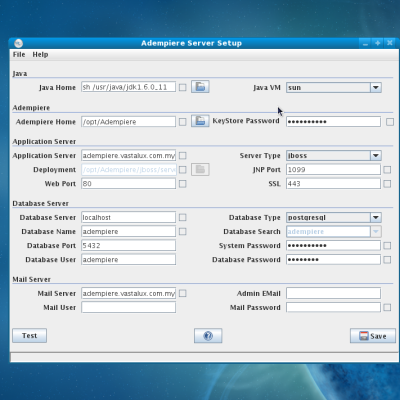Toggle the System Password checkbox
The image size is (400, 400).
387,246
